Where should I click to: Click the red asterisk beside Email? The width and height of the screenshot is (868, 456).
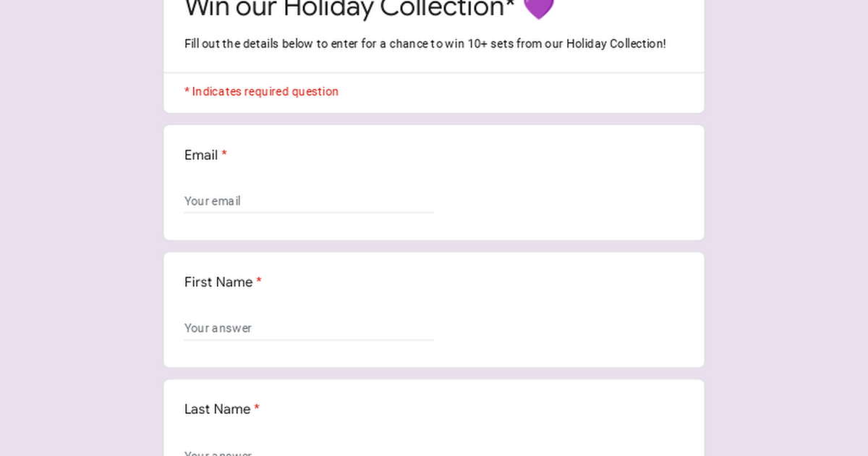[x=224, y=154]
